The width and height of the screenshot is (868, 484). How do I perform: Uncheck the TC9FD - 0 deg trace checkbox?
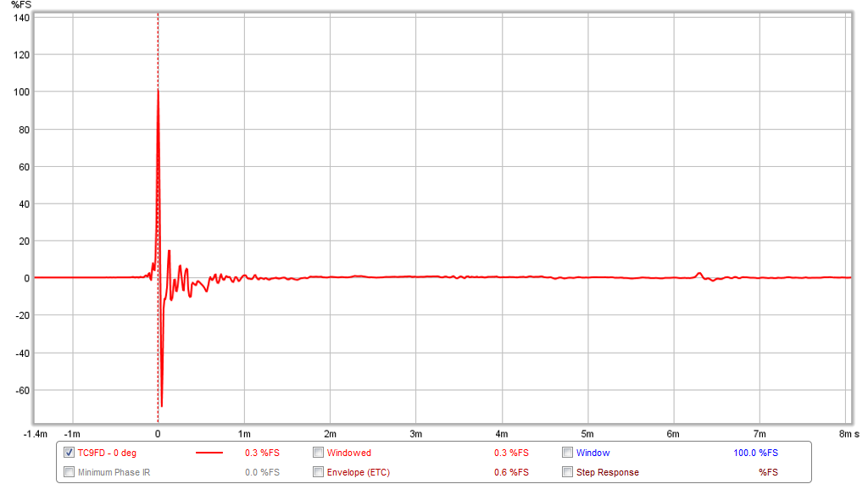point(70,453)
